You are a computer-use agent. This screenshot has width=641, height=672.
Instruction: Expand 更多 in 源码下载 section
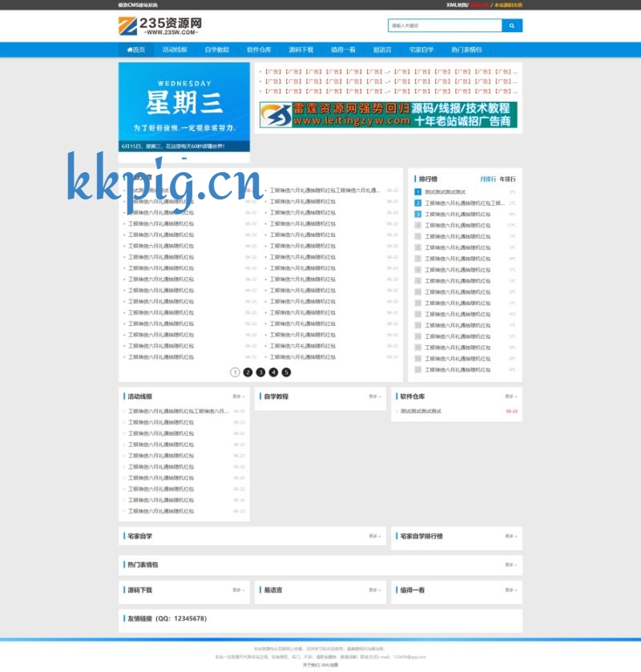point(239,590)
